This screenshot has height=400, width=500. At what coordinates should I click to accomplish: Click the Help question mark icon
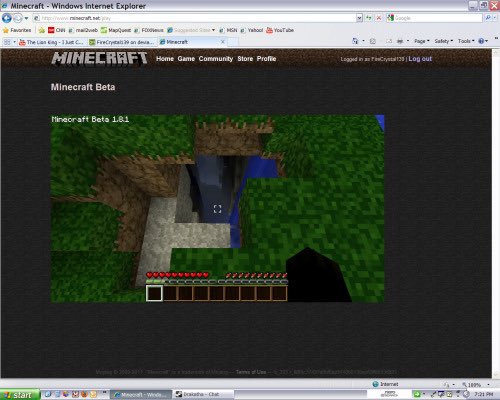tap(481, 41)
